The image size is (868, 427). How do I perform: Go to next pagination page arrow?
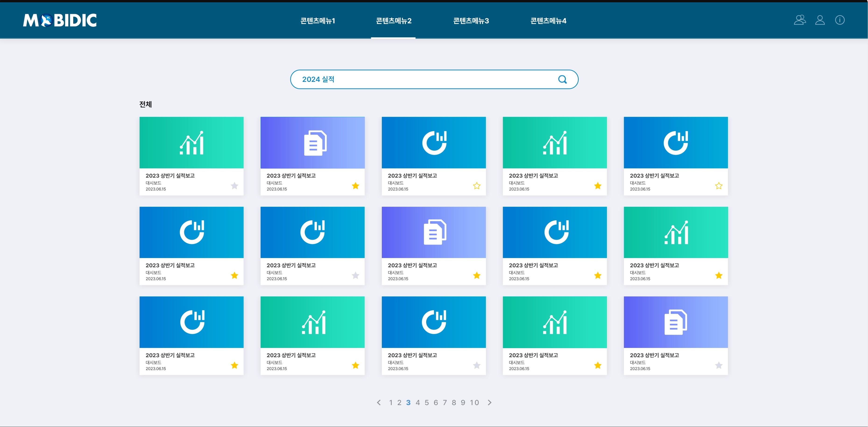490,403
